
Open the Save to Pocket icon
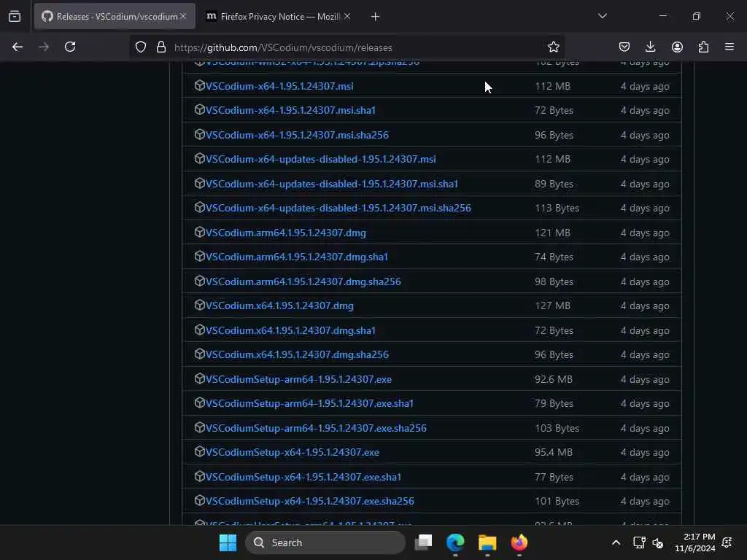point(624,47)
